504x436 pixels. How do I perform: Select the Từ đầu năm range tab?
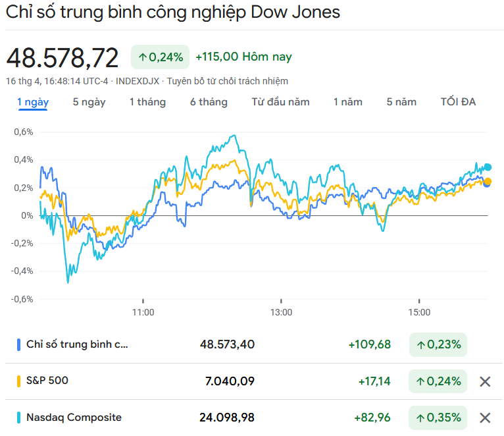280,102
